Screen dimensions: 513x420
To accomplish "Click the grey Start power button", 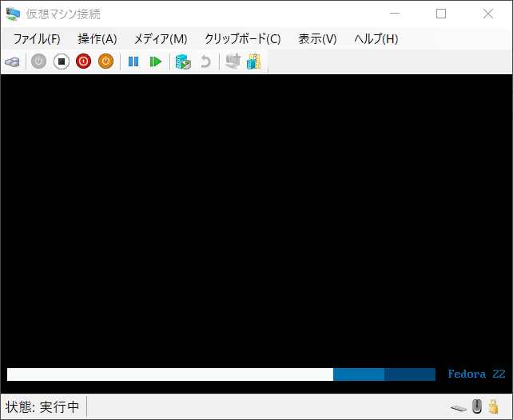I will click(38, 61).
